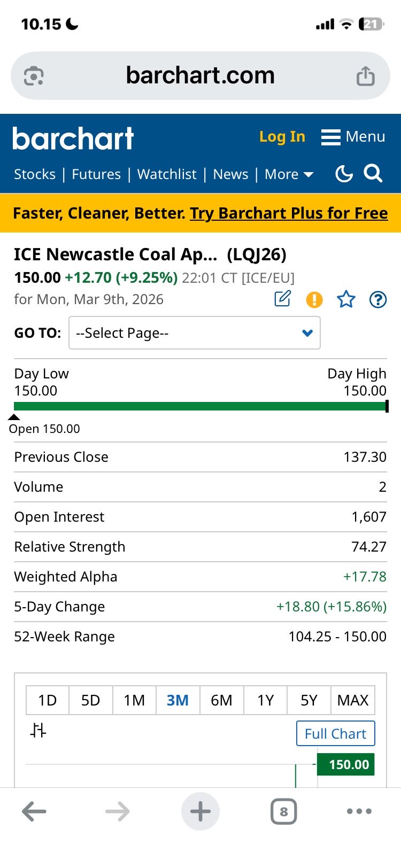
Task: Tap the share icon in address bar
Action: (x=366, y=76)
